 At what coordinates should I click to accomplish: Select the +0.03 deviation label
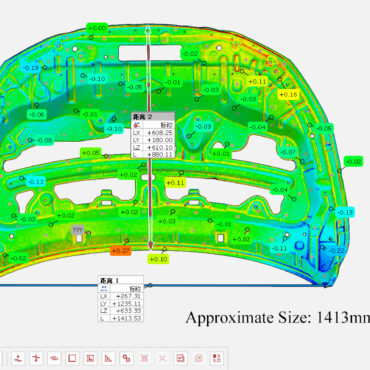[167, 221]
